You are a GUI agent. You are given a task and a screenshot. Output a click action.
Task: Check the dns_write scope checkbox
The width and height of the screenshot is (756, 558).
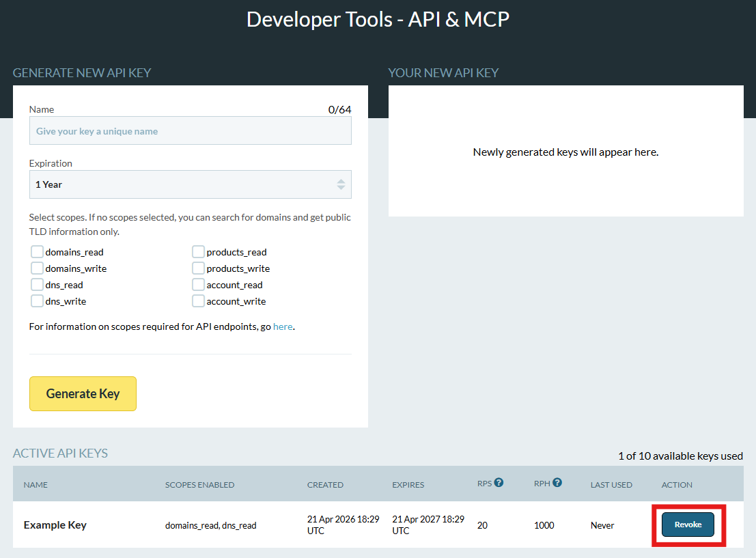(x=37, y=301)
